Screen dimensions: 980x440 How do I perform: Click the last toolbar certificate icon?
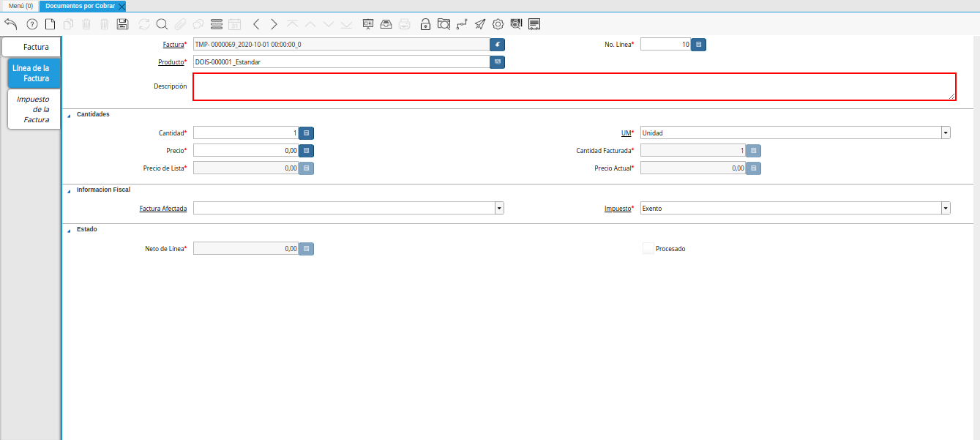534,24
